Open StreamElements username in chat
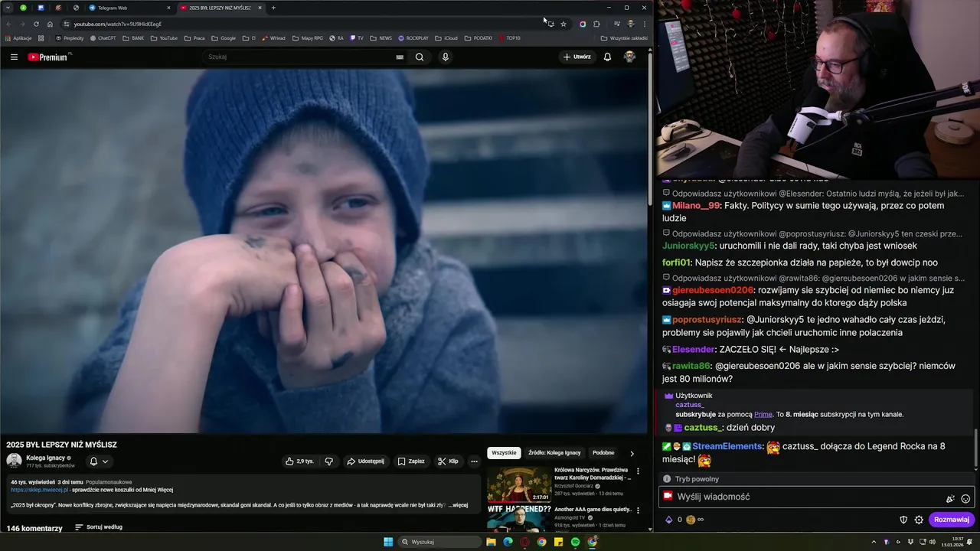980x551 pixels. (x=727, y=446)
